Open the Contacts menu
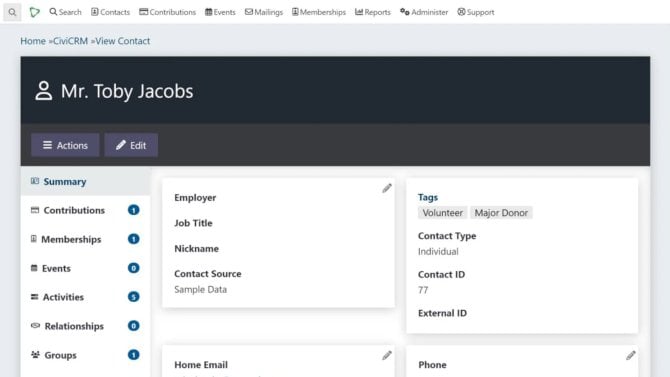The width and height of the screenshot is (670, 377). coord(110,12)
